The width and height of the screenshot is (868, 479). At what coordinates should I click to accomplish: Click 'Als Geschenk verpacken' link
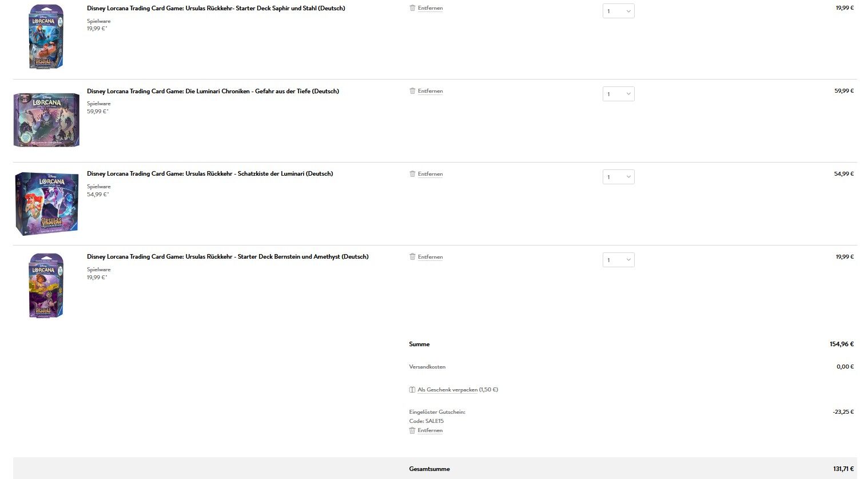coord(447,390)
